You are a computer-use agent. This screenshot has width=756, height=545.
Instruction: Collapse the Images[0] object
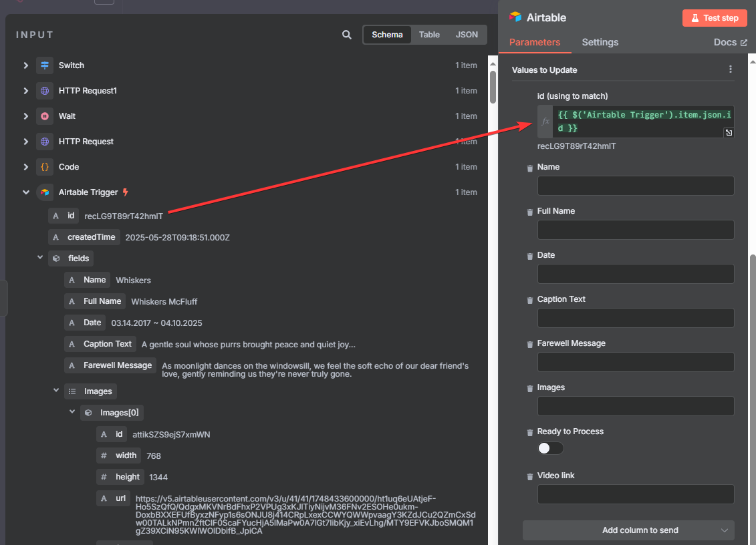coord(72,411)
